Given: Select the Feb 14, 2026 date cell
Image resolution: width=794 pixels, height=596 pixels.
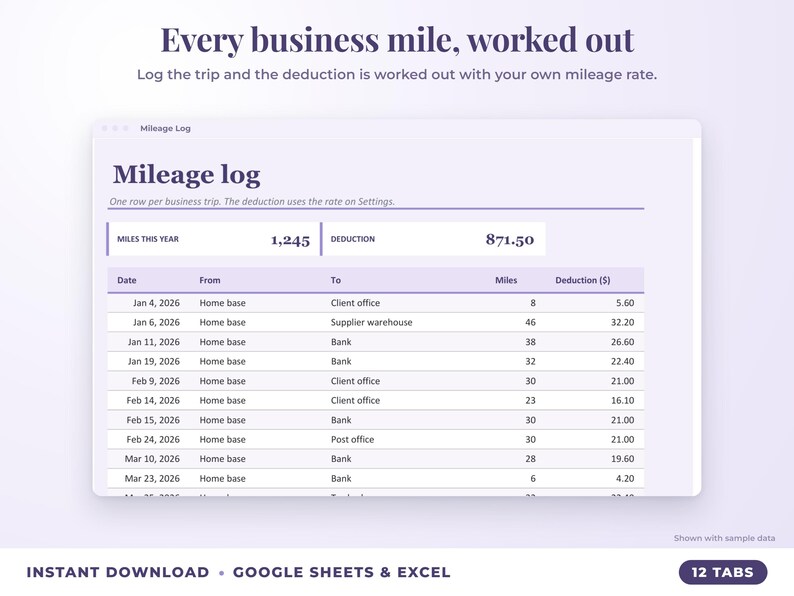Looking at the screenshot, I should 153,400.
